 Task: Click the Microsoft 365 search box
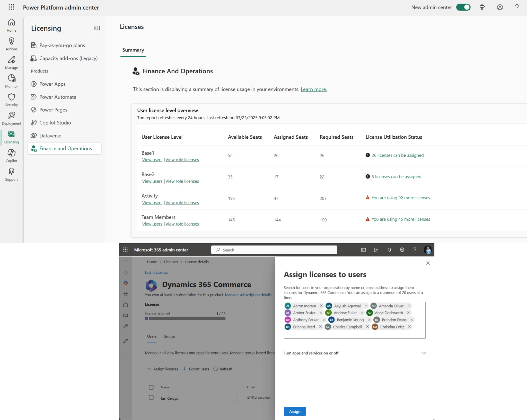pyautogui.click(x=274, y=250)
